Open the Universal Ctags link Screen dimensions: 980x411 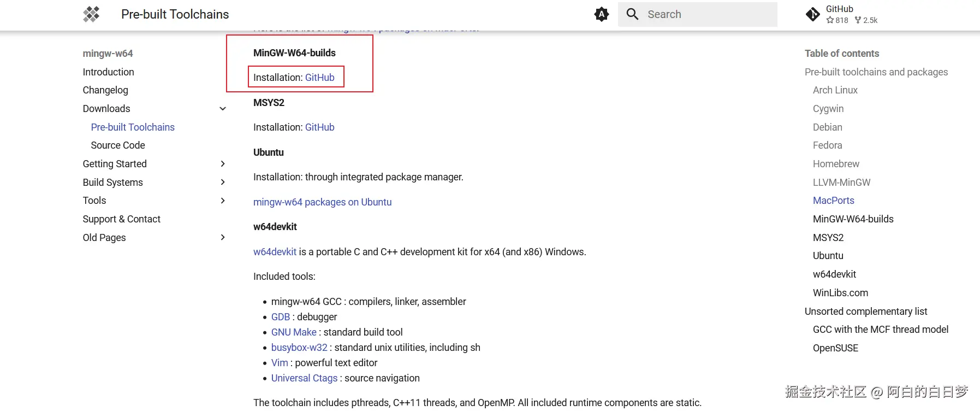click(x=304, y=378)
